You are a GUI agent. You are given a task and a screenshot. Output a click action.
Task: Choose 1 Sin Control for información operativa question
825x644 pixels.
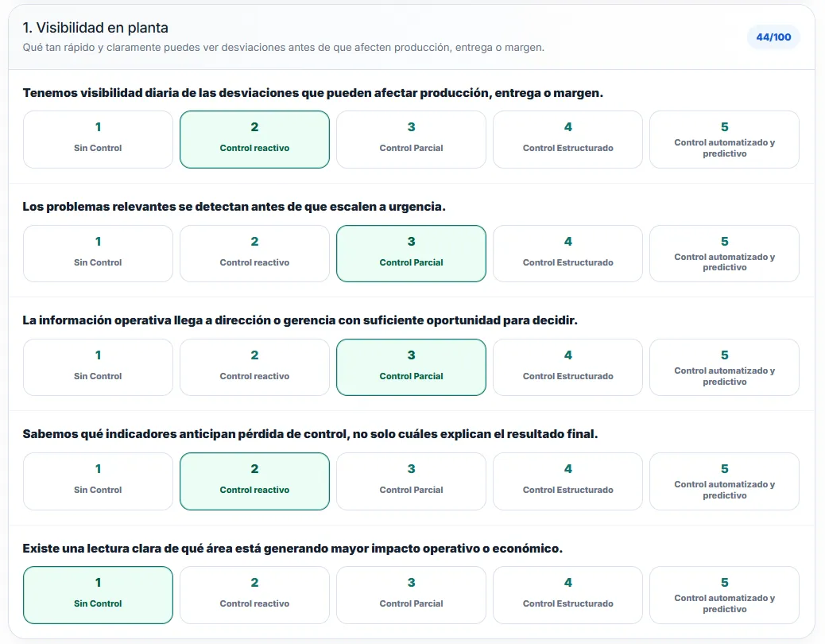coord(98,367)
